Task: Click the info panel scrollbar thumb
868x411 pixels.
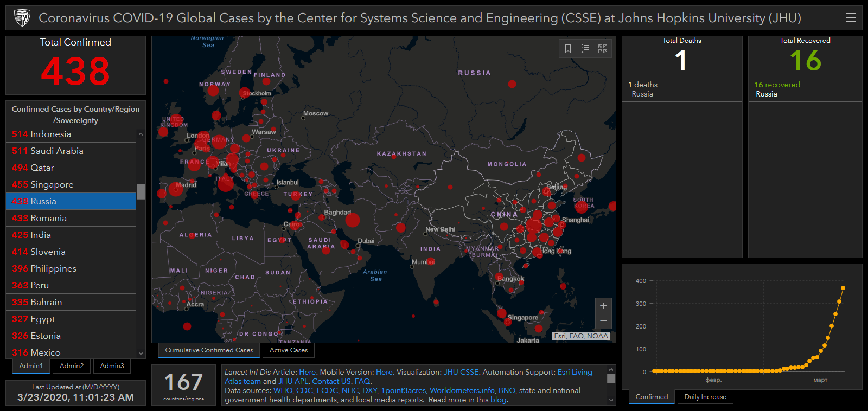Action: pos(611,378)
